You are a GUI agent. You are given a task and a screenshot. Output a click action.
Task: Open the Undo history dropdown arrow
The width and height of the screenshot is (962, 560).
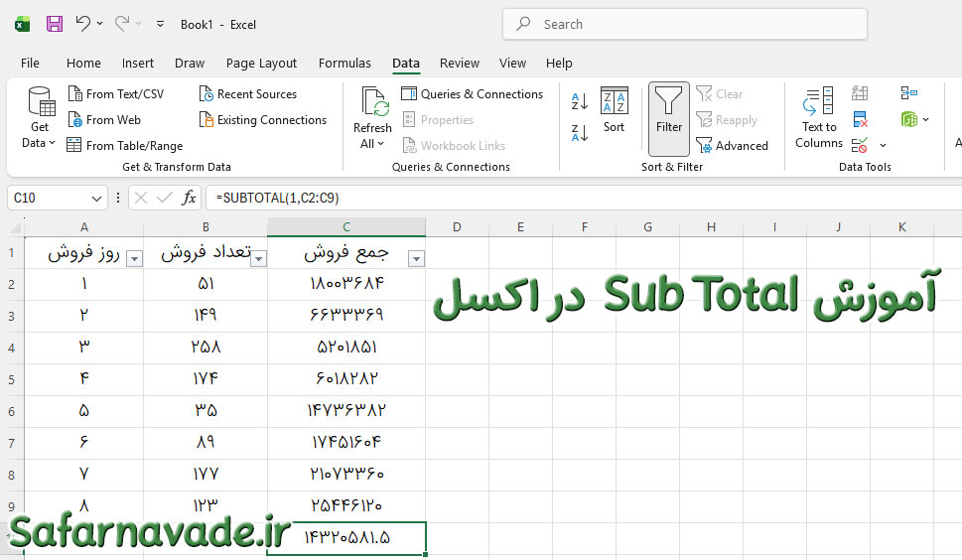(100, 23)
